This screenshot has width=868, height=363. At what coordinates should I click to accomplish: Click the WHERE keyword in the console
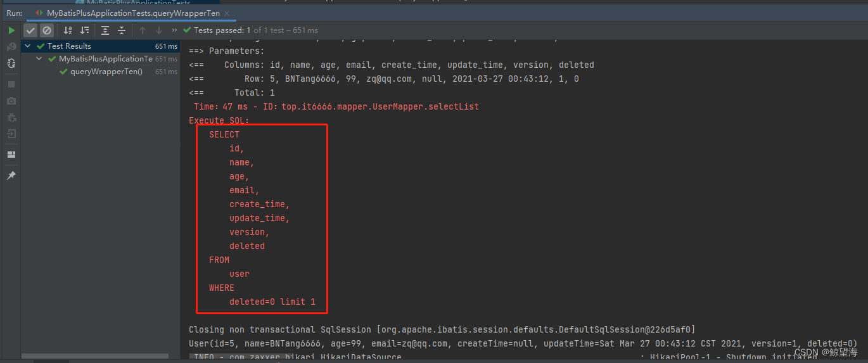click(x=222, y=288)
